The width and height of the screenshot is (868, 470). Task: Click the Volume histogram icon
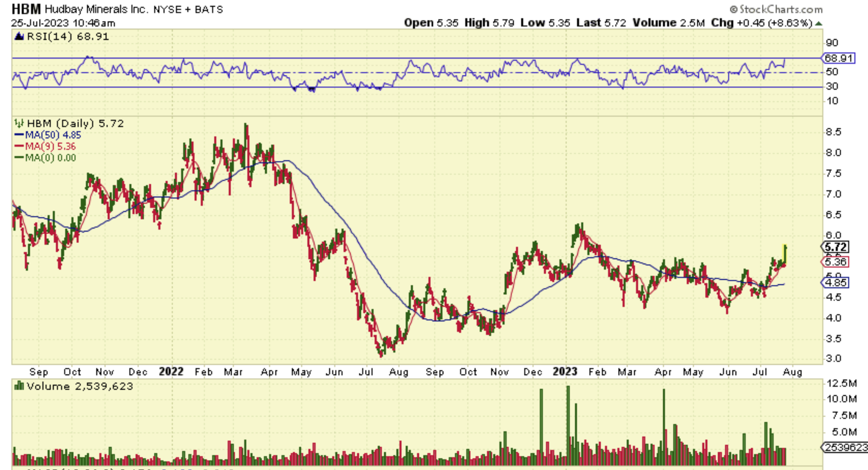pyautogui.click(x=19, y=385)
